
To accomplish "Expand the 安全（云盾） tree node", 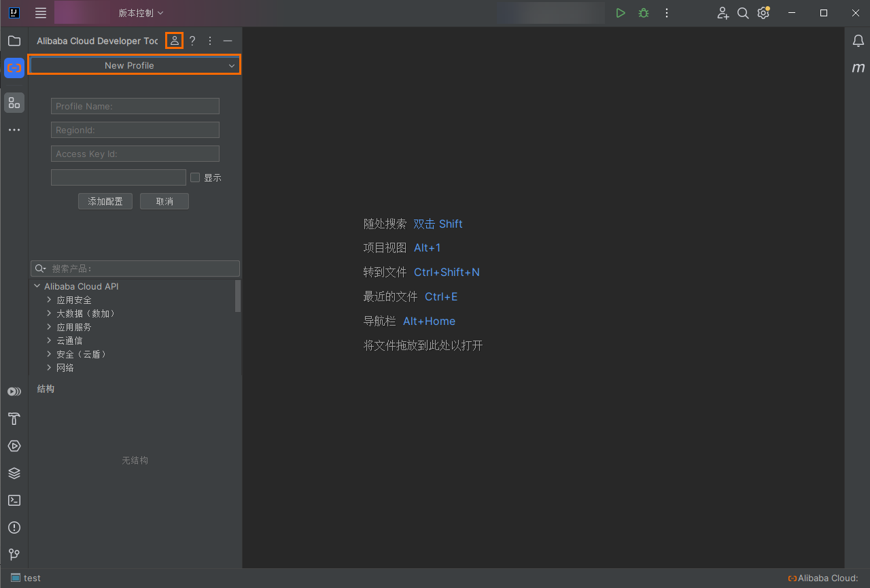I will pos(49,354).
